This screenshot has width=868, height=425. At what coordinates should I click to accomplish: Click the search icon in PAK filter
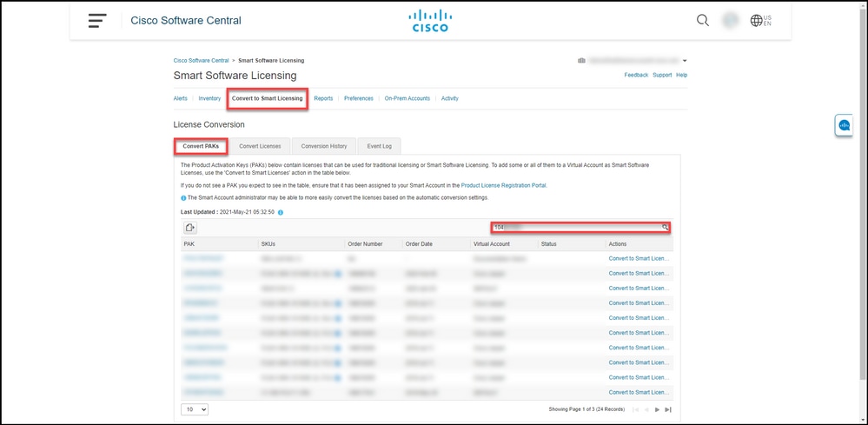[666, 228]
